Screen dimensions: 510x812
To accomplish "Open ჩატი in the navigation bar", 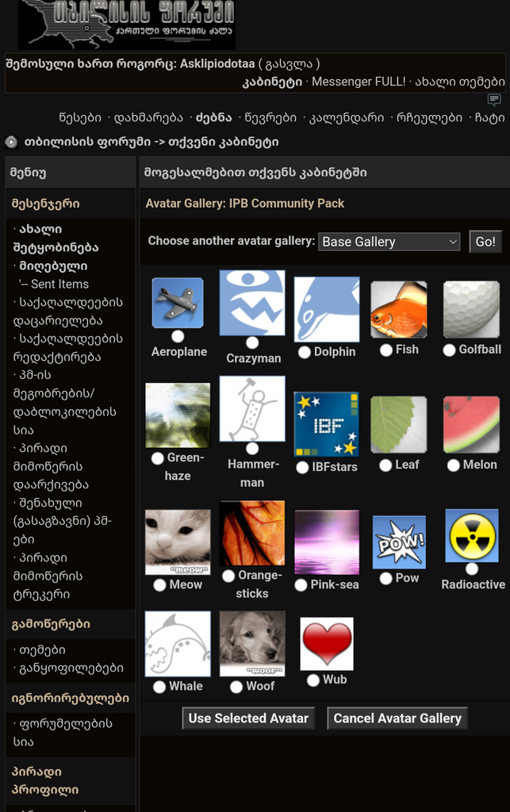I will click(490, 118).
